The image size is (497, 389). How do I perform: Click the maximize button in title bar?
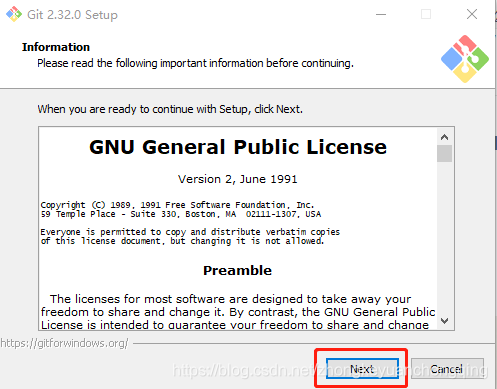(x=426, y=14)
